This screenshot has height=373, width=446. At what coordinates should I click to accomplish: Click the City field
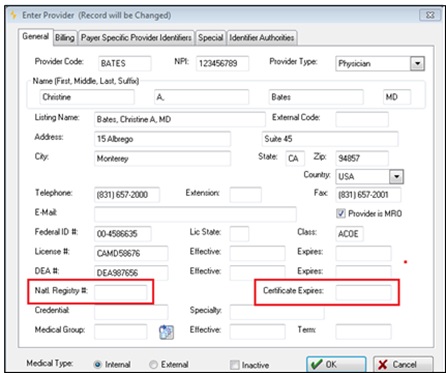162,158
